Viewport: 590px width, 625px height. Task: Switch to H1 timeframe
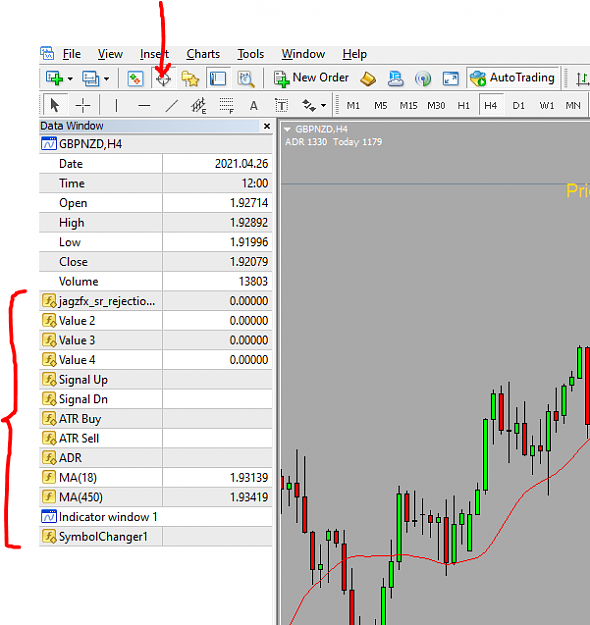point(463,106)
